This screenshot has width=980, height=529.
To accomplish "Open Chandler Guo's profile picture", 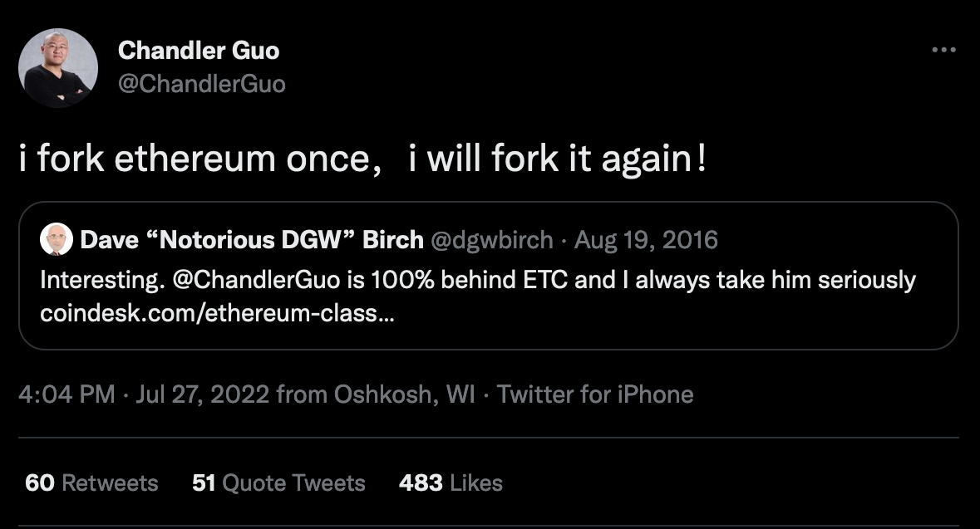I will pos(57,68).
